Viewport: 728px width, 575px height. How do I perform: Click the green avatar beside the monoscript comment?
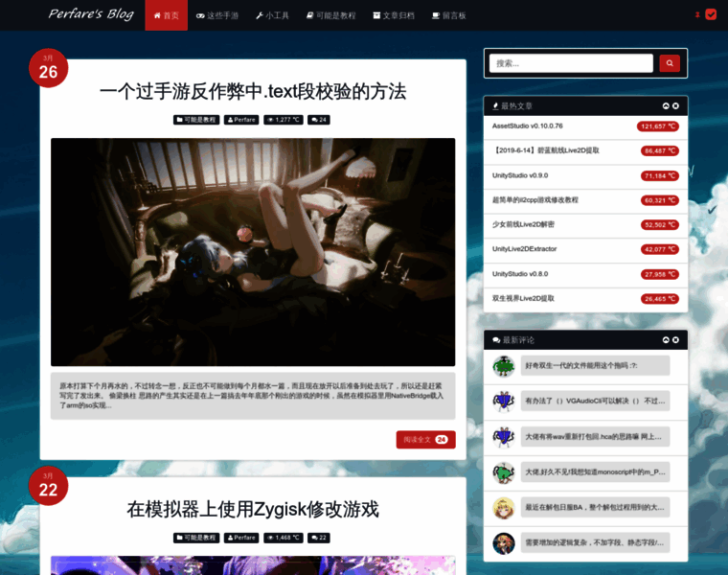[x=504, y=472]
